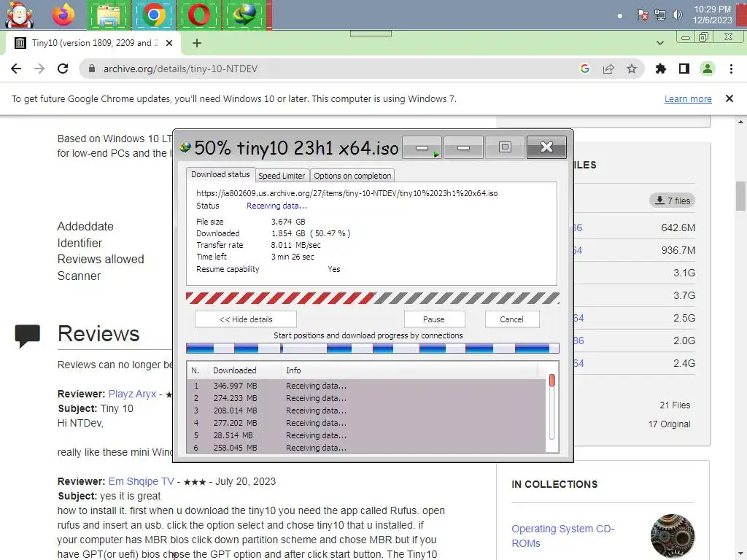Open the Chrome profile avatar
Viewport: 747px width, 560px height.
click(x=708, y=69)
